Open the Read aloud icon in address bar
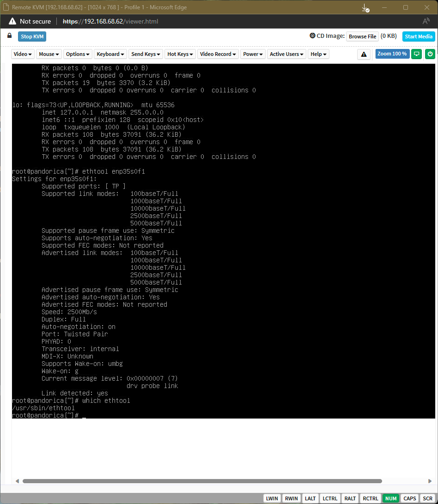Viewport: 438px width, 504px height. 426,21
